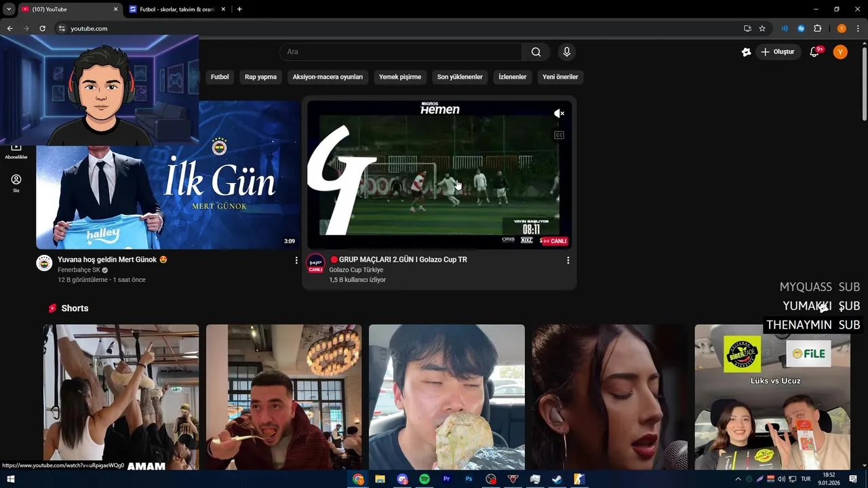
Task: Open the blue sound-wave extension icon
Action: point(785,28)
